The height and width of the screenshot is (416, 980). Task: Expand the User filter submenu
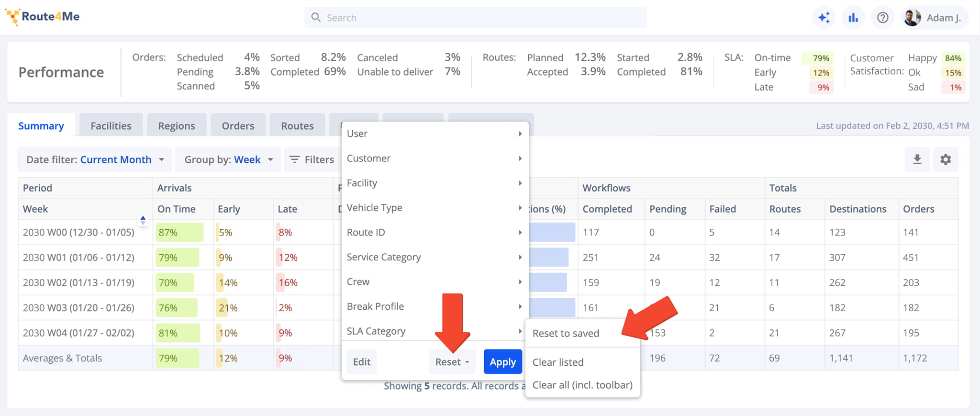coord(434,134)
